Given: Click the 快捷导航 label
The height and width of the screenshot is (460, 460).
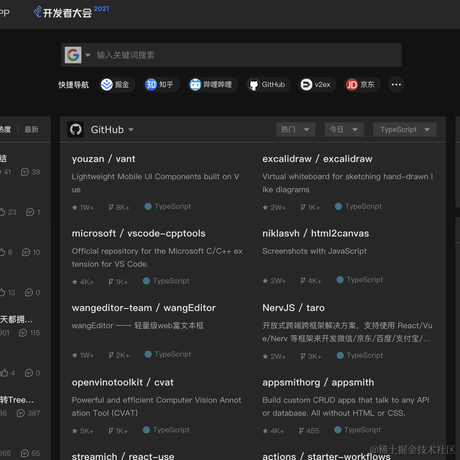Looking at the screenshot, I should click(74, 85).
